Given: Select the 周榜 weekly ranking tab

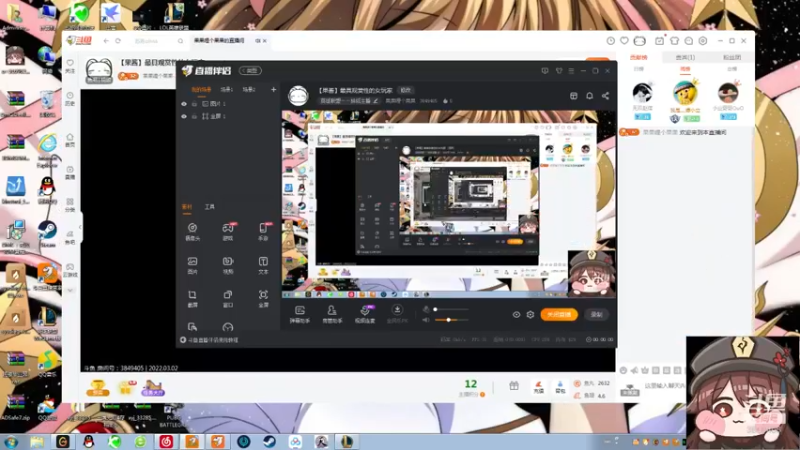Looking at the screenshot, I should click(x=685, y=69).
